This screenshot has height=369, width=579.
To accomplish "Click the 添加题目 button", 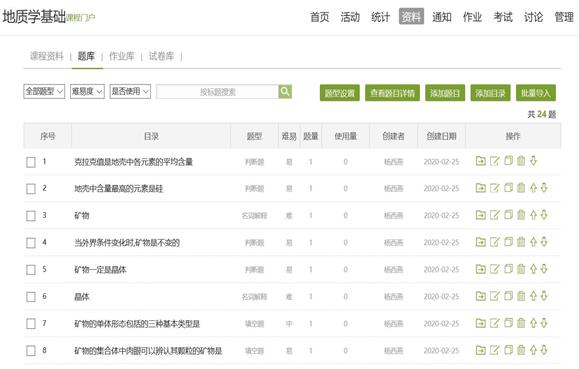I will coord(445,93).
